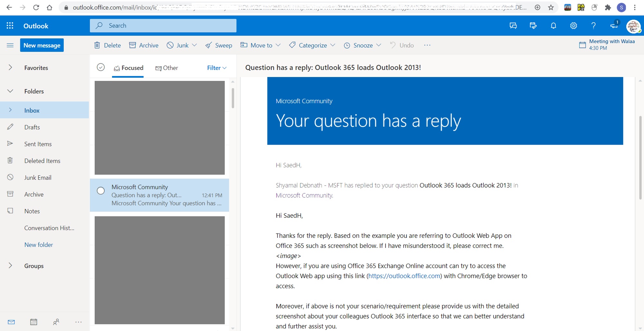The width and height of the screenshot is (644, 331).
Task: Click the message list scrollbar thumb
Action: [x=233, y=98]
